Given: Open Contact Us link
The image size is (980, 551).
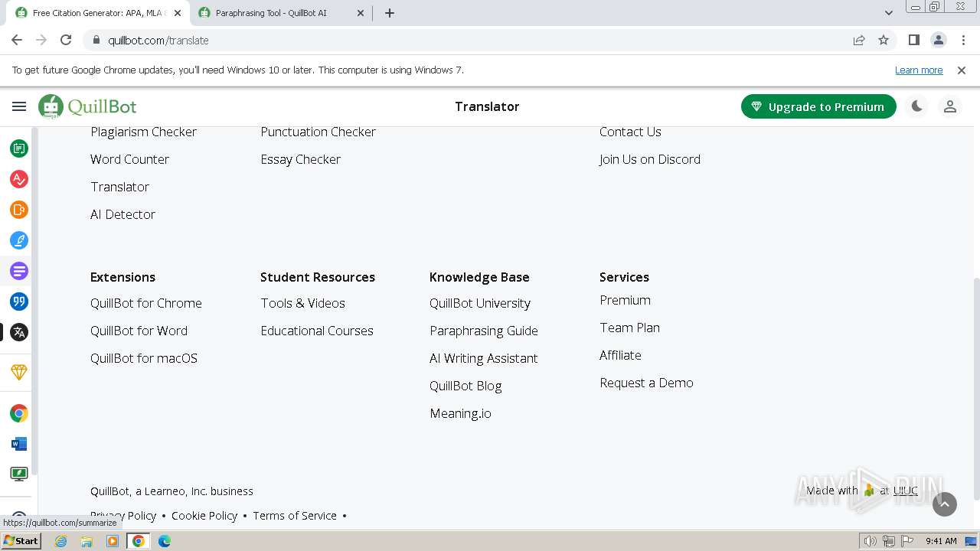Looking at the screenshot, I should pyautogui.click(x=630, y=132).
